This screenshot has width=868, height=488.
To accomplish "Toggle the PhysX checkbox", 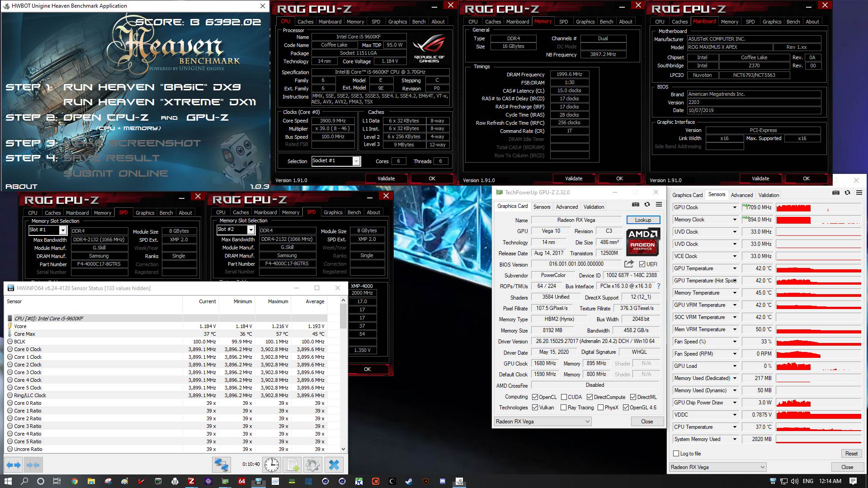I will point(600,408).
